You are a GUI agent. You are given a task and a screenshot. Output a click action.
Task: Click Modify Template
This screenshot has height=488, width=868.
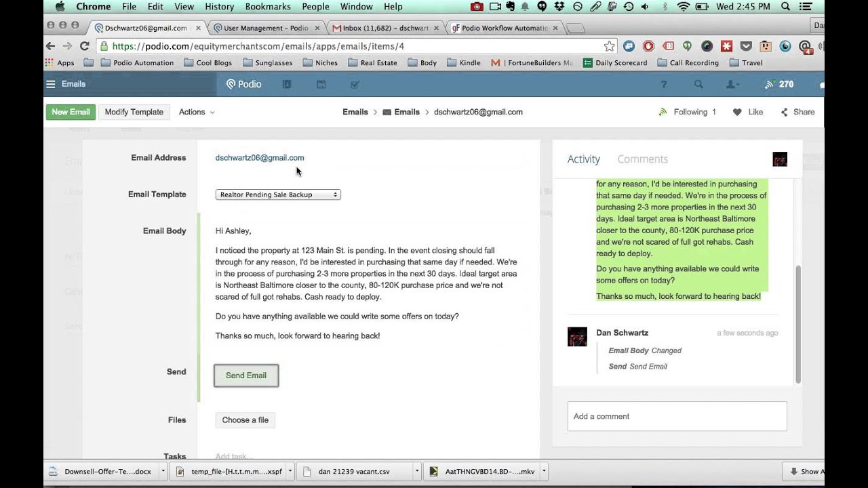[x=134, y=112]
